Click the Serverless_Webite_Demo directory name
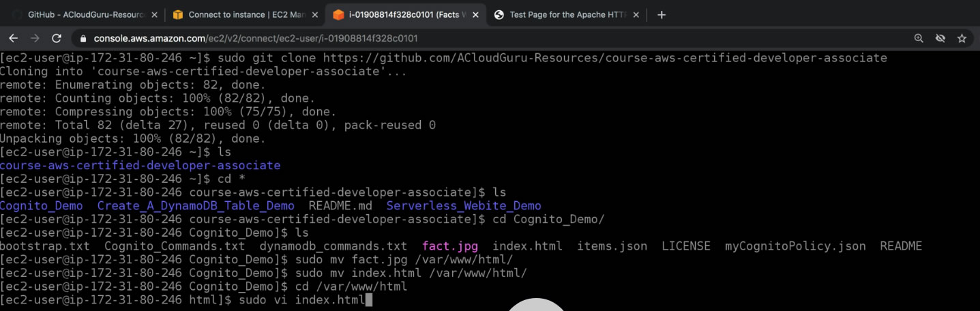 pos(464,206)
